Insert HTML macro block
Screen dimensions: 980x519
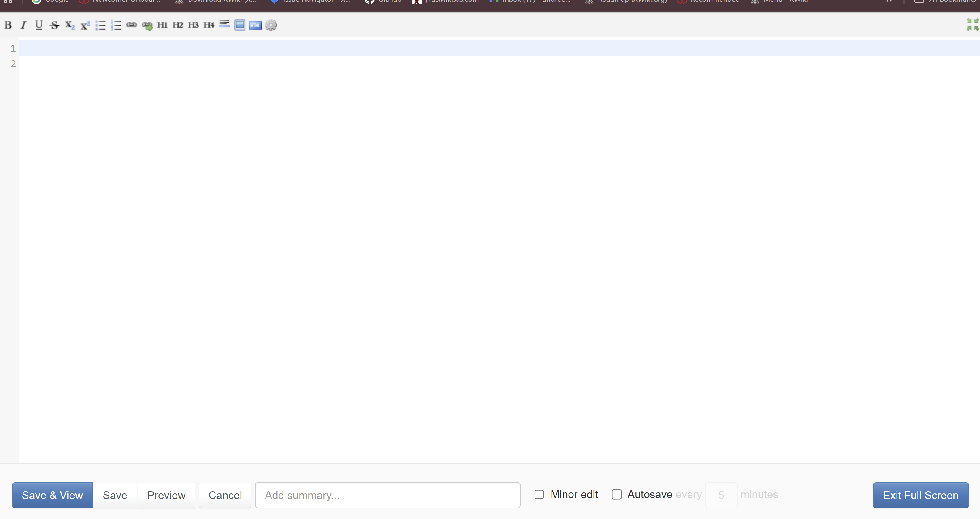pyautogui.click(x=255, y=25)
